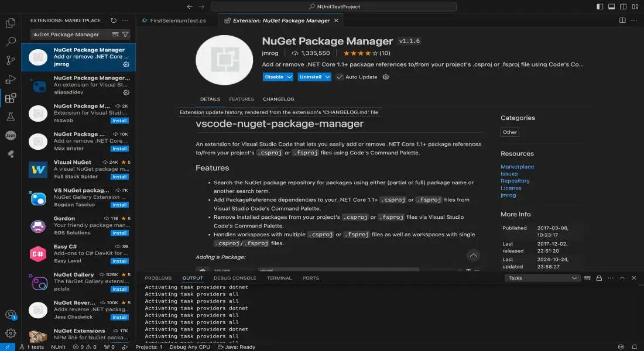This screenshot has height=351, width=644.
Task: Customize layout icon in title bar
Action: [x=635, y=6]
